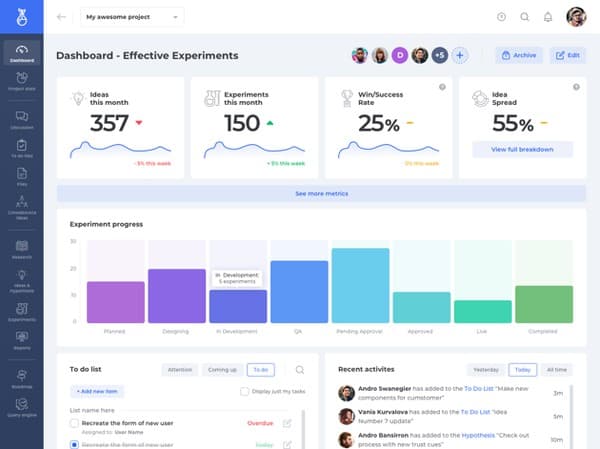Screen dimensions: 600x449
Task: Expand the '+5' additional members badge
Action: coord(439,56)
